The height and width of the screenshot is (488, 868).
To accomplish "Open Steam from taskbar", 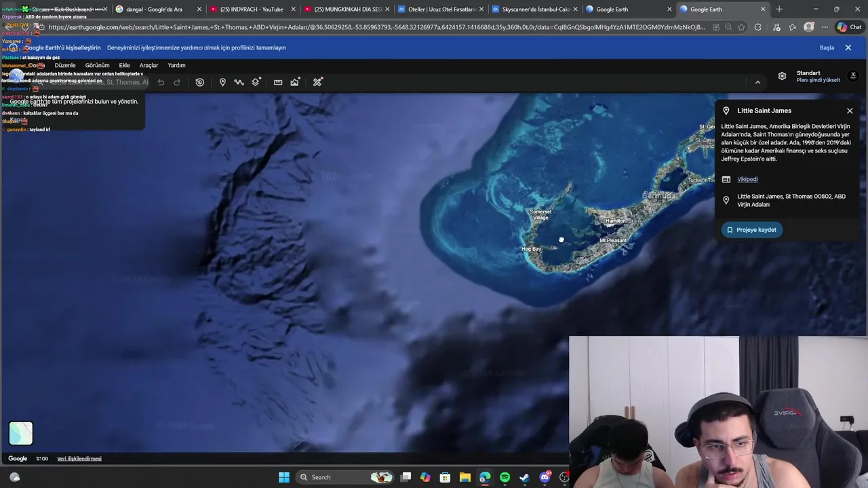I will (524, 477).
